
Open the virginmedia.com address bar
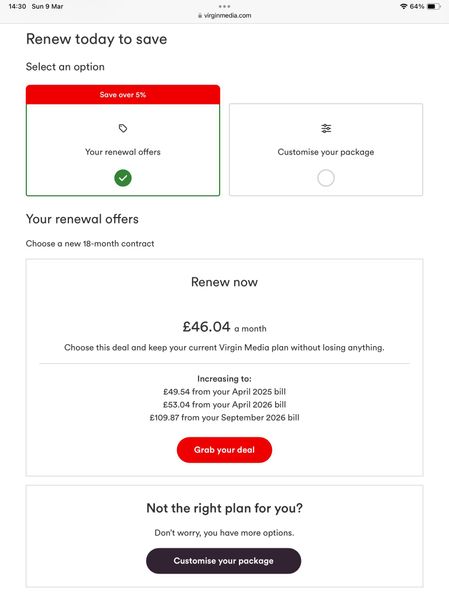click(x=225, y=16)
